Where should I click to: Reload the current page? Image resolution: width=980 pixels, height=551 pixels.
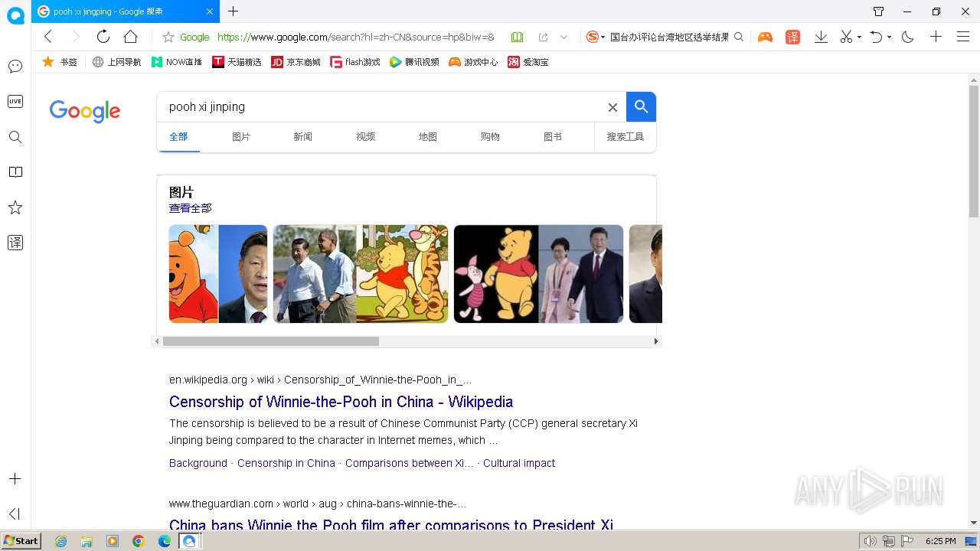[103, 37]
